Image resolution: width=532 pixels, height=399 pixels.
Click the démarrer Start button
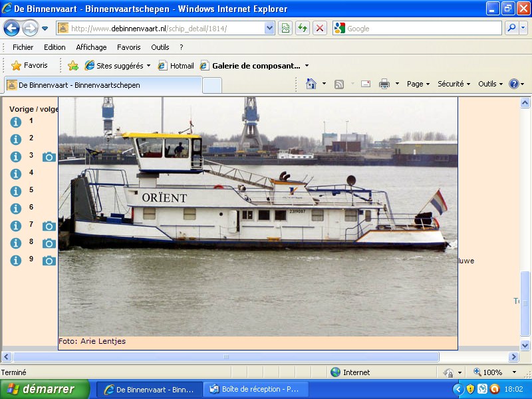(44, 389)
